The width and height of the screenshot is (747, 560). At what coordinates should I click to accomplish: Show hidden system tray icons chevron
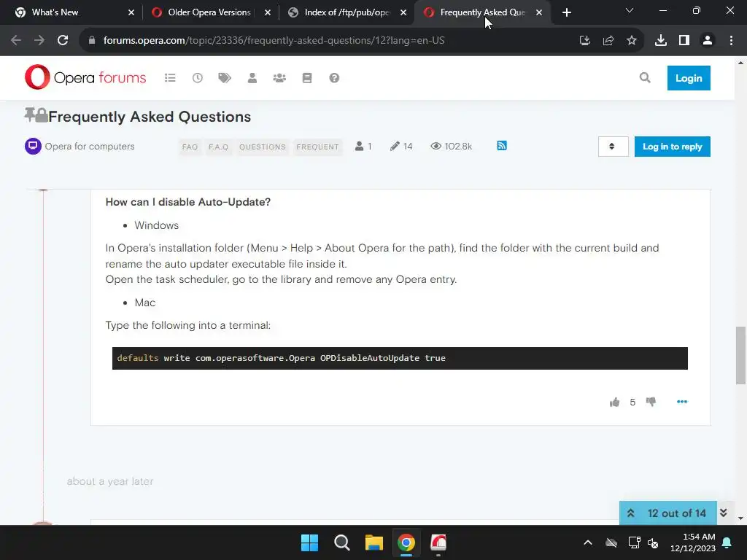coord(588,542)
